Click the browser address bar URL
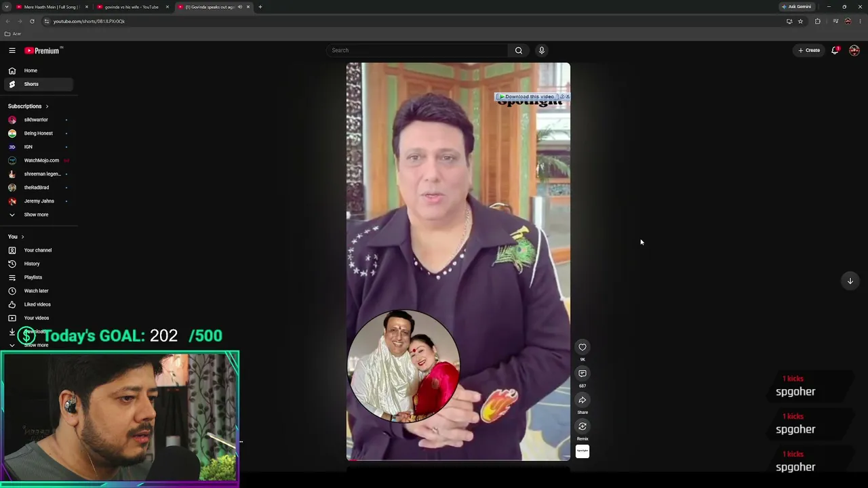 pyautogui.click(x=89, y=21)
